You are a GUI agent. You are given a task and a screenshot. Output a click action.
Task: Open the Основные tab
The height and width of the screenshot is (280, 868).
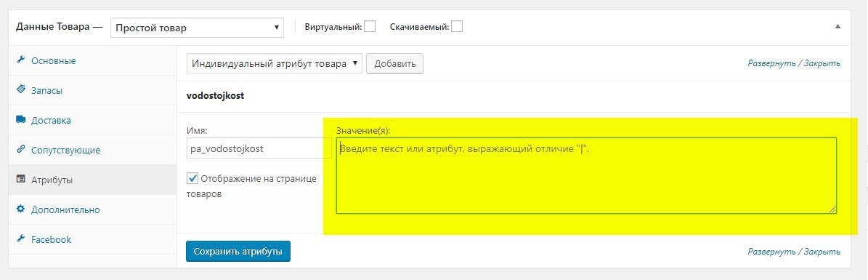tap(93, 60)
